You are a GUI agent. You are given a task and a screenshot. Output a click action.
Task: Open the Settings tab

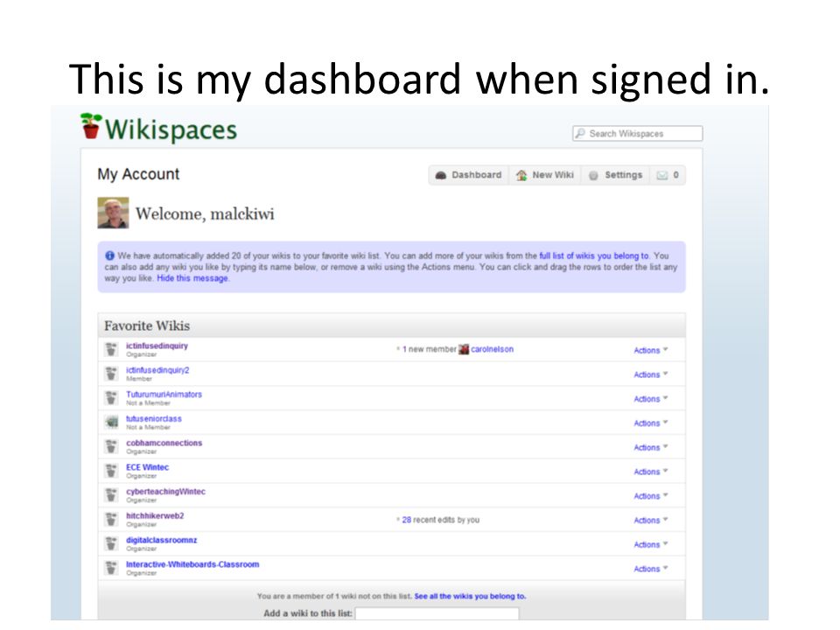point(615,175)
